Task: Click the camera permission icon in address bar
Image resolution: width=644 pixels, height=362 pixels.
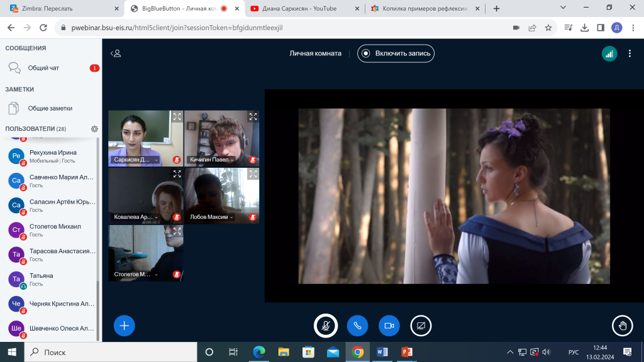Action: click(516, 28)
